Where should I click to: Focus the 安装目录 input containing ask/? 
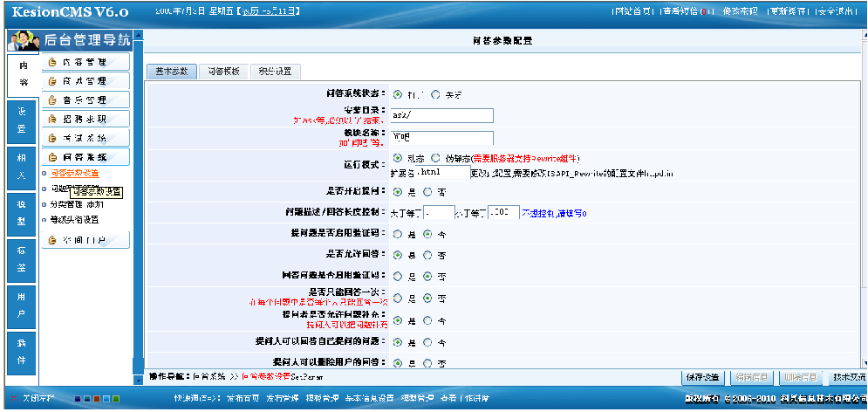point(441,115)
